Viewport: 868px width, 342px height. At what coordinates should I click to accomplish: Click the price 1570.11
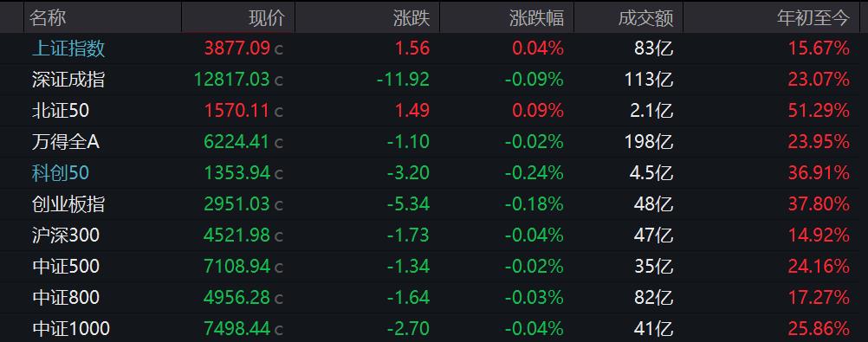click(x=237, y=111)
